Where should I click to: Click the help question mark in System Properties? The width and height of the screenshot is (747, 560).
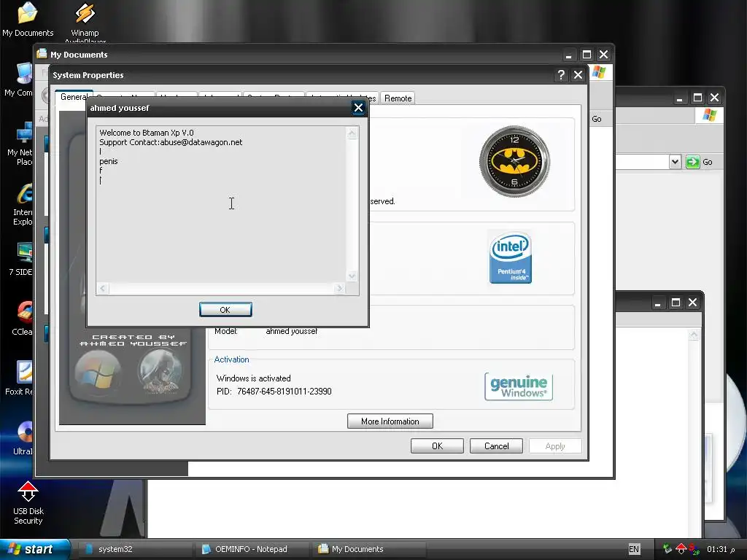pyautogui.click(x=561, y=75)
